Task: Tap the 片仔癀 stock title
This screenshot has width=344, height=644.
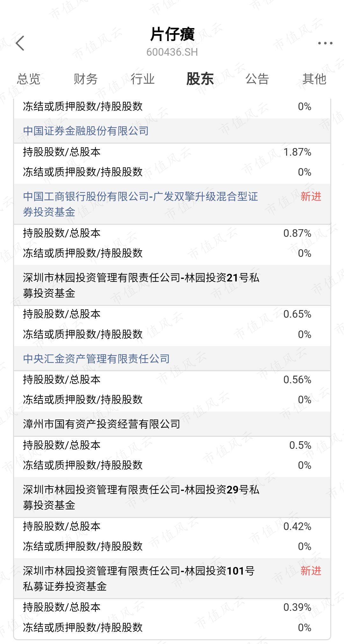Action: point(172,34)
